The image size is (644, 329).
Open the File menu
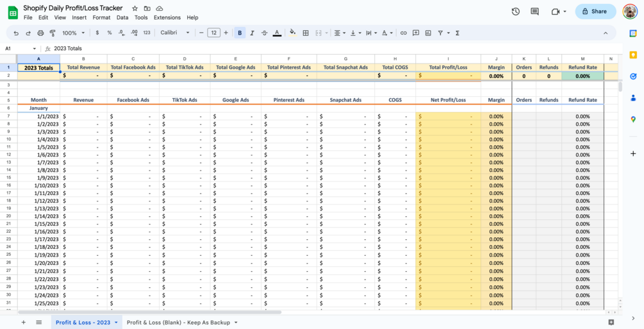point(28,18)
